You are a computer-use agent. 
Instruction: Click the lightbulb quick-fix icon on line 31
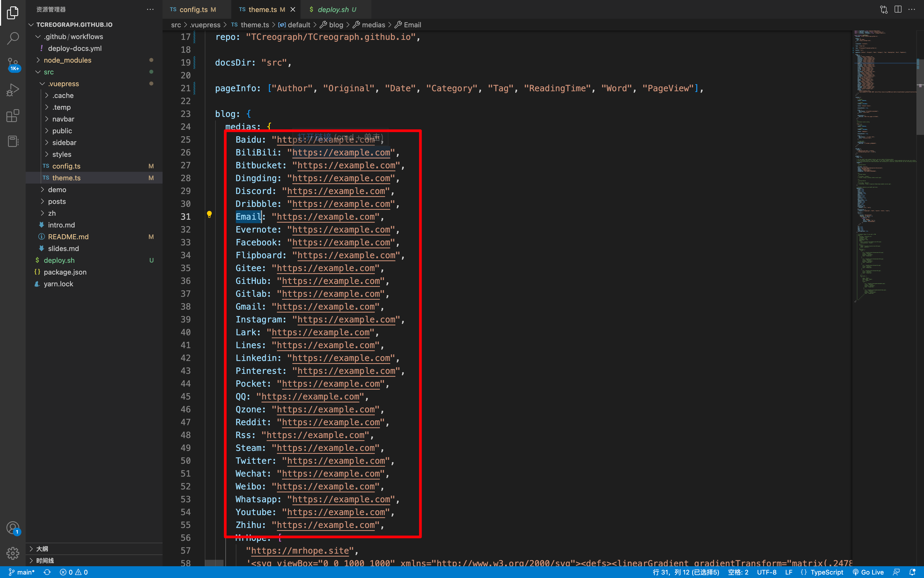[209, 214]
